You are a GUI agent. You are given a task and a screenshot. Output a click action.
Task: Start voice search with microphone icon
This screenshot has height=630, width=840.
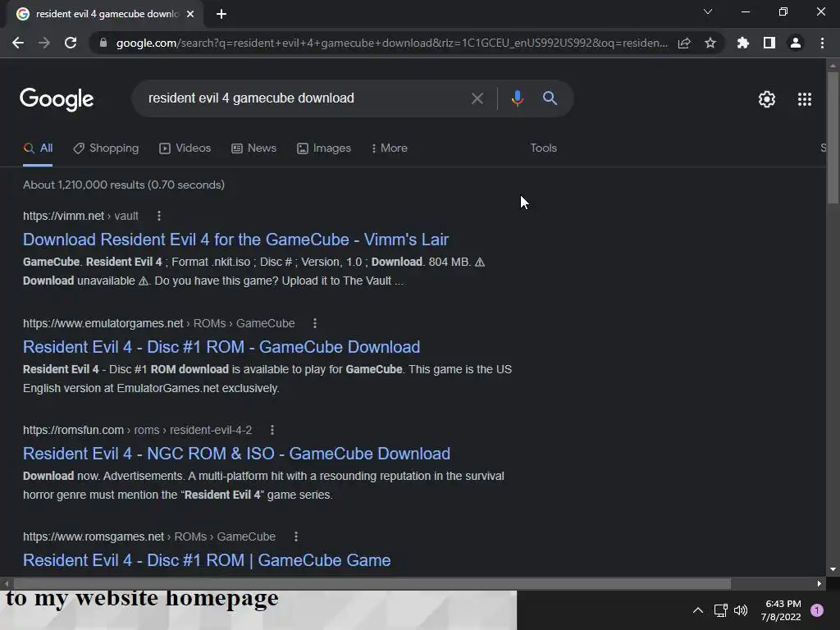[517, 98]
